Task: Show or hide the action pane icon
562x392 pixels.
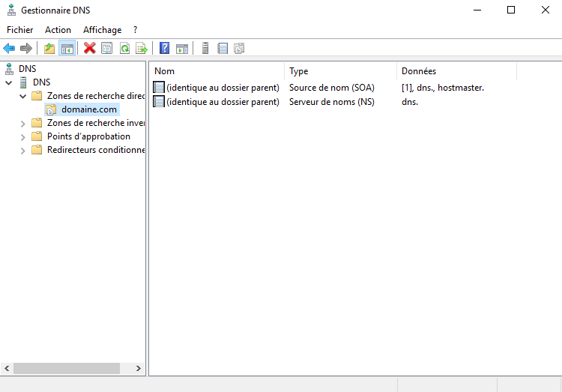Action: coord(182,48)
